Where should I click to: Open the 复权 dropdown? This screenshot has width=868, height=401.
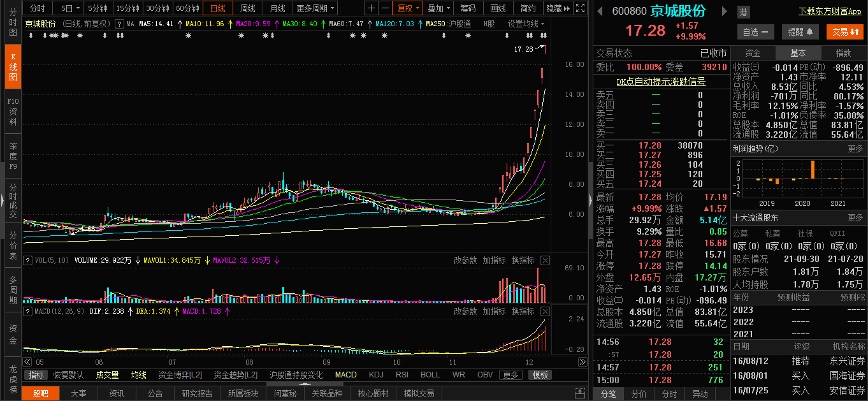coord(408,8)
